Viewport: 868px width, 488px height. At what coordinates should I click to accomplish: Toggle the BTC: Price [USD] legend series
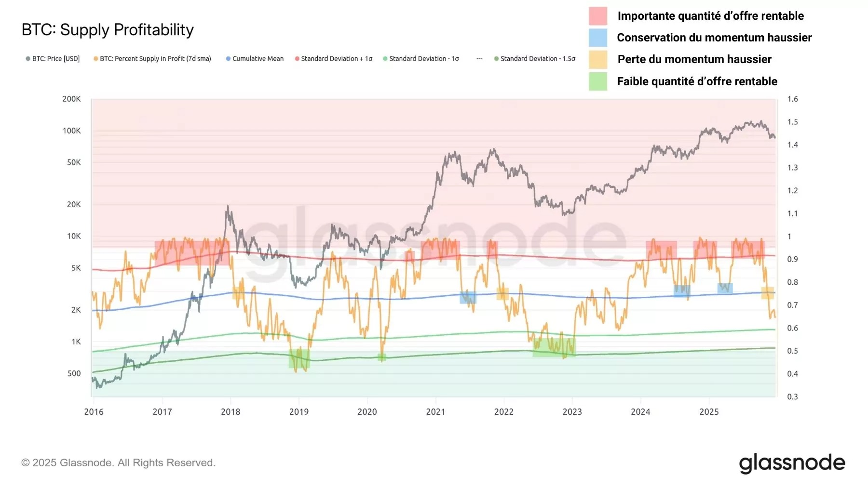tap(53, 59)
